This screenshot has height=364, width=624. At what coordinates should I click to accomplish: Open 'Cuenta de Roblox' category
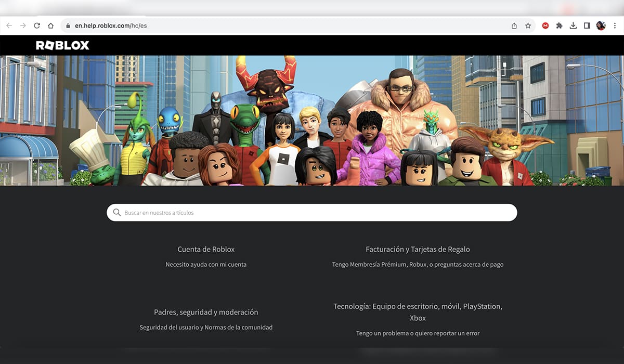point(206,250)
